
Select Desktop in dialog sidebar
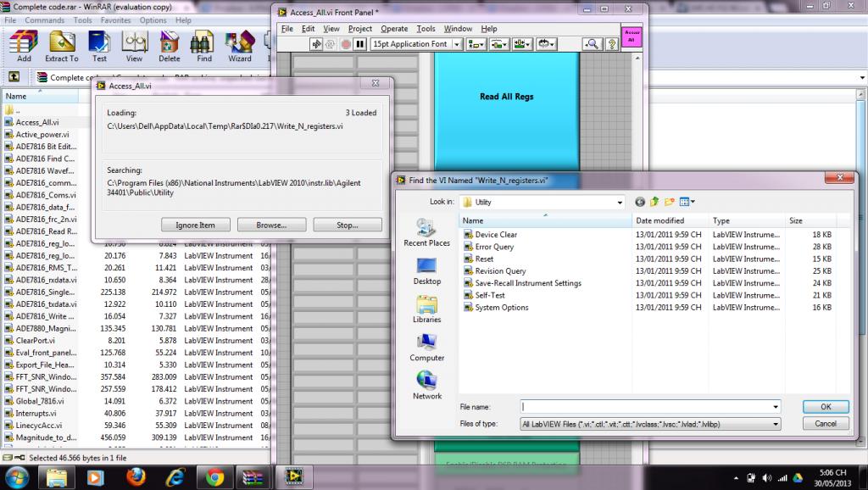tap(426, 271)
